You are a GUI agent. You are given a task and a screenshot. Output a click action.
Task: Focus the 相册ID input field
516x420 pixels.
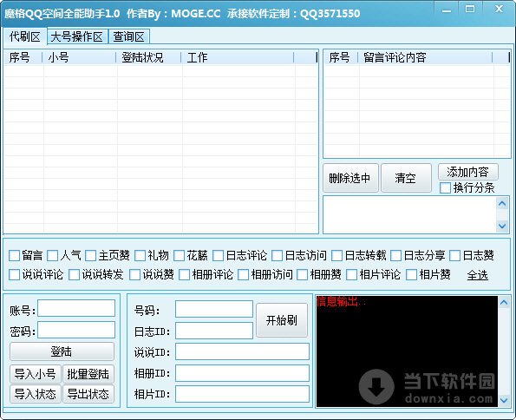242,373
